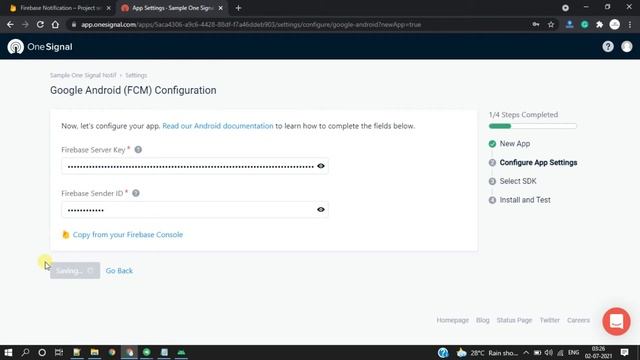
Task: Open the saved passwords key icon
Action: [536, 24]
